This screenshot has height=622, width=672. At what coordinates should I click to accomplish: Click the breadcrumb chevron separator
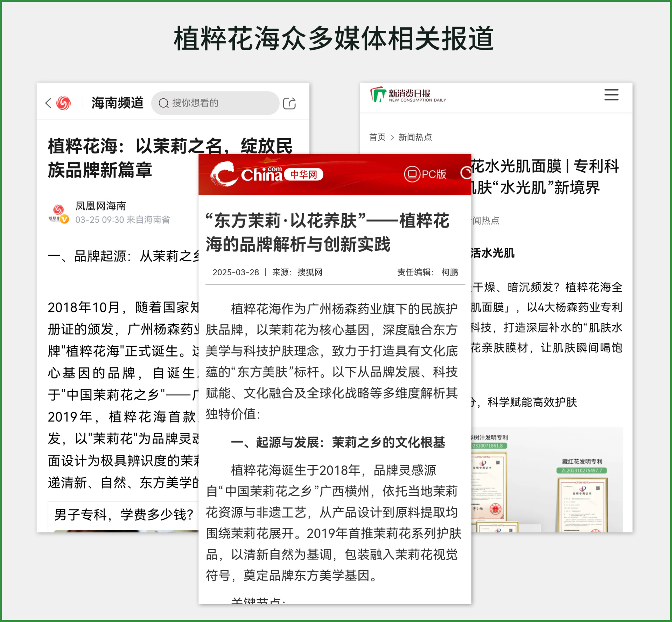tap(392, 137)
